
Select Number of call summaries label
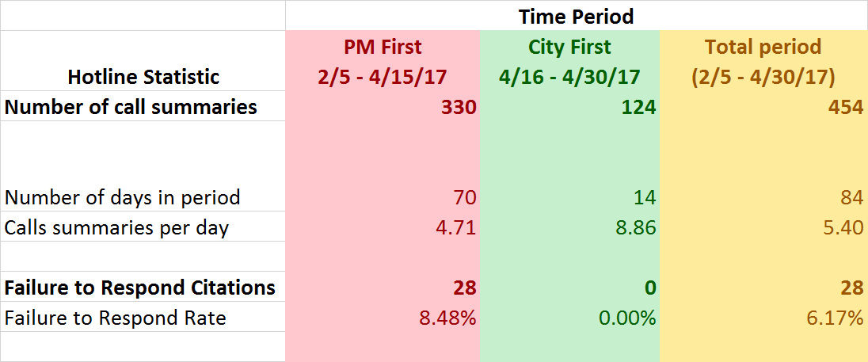[131, 107]
